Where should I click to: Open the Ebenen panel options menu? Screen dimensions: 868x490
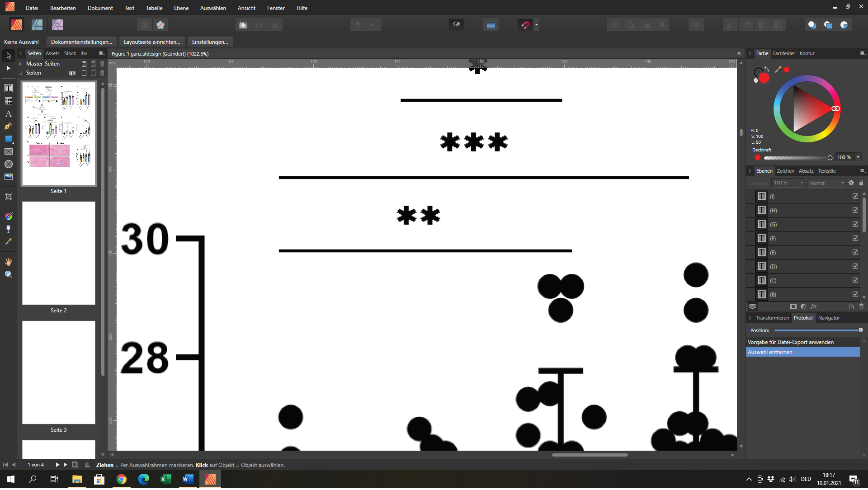pyautogui.click(x=862, y=171)
